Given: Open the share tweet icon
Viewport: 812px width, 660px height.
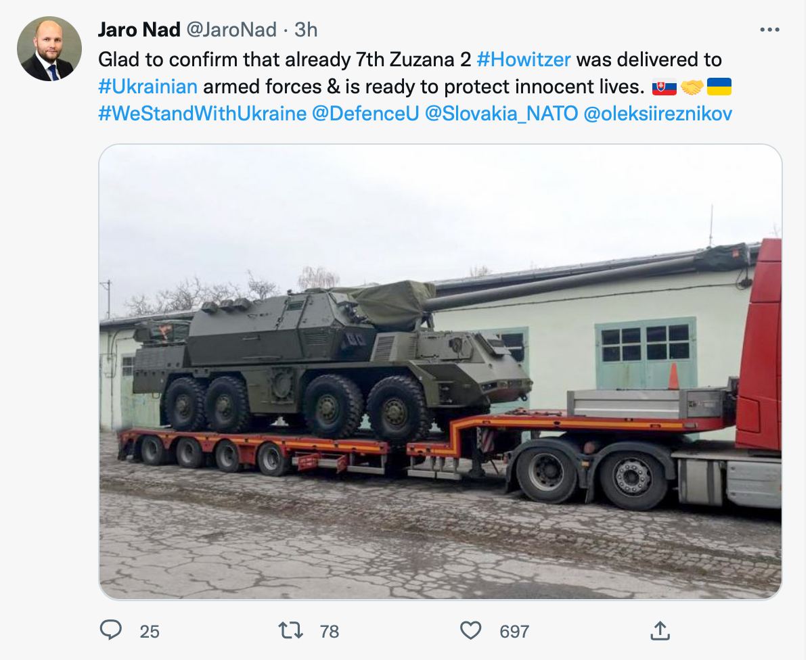Looking at the screenshot, I should 659,630.
